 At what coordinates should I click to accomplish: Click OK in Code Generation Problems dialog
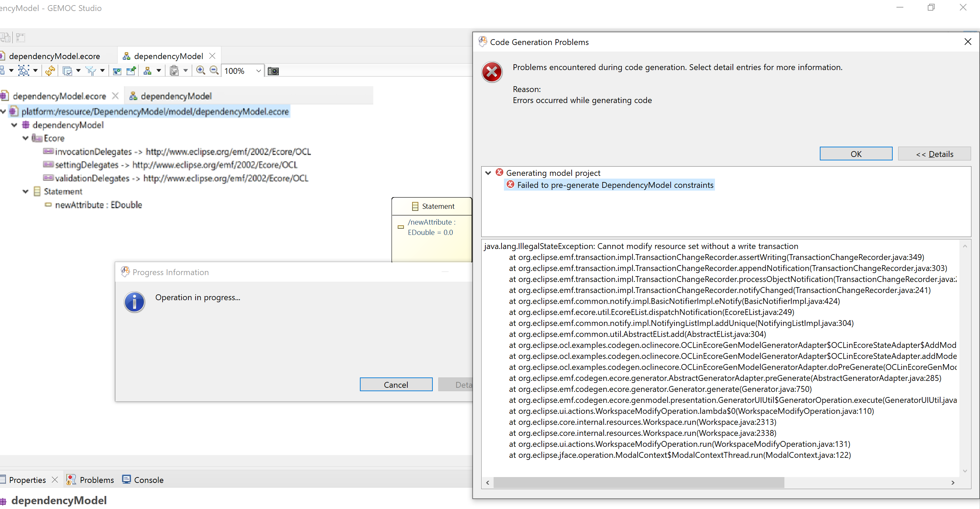tap(856, 154)
